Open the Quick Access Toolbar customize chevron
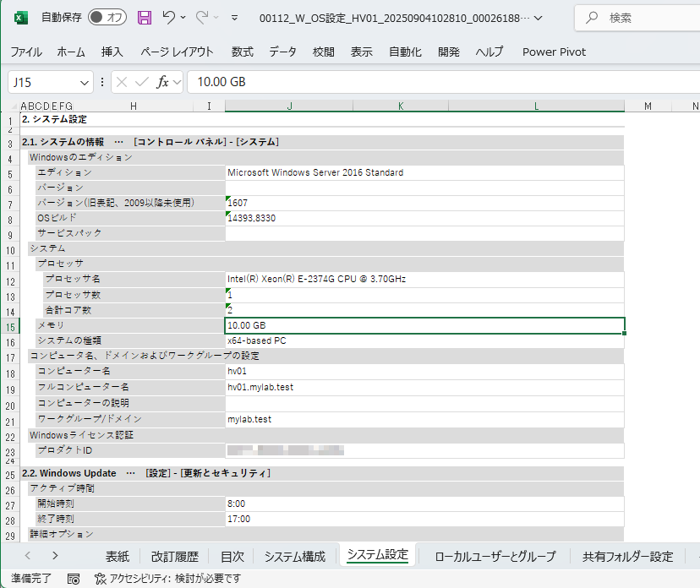Viewport: 700px width, 588px height. pyautogui.click(x=234, y=16)
